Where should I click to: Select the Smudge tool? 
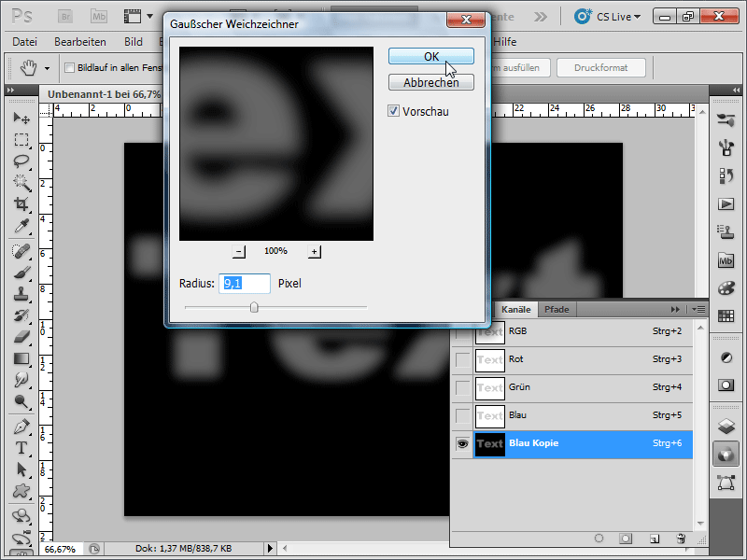[21, 380]
